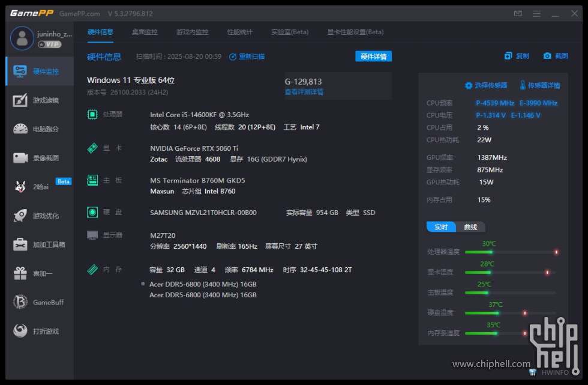Screen dimensions: 588x385
Task: Click the SAMSUNG MZVL21T0HCLR-00B00 disk name
Action: pos(203,213)
